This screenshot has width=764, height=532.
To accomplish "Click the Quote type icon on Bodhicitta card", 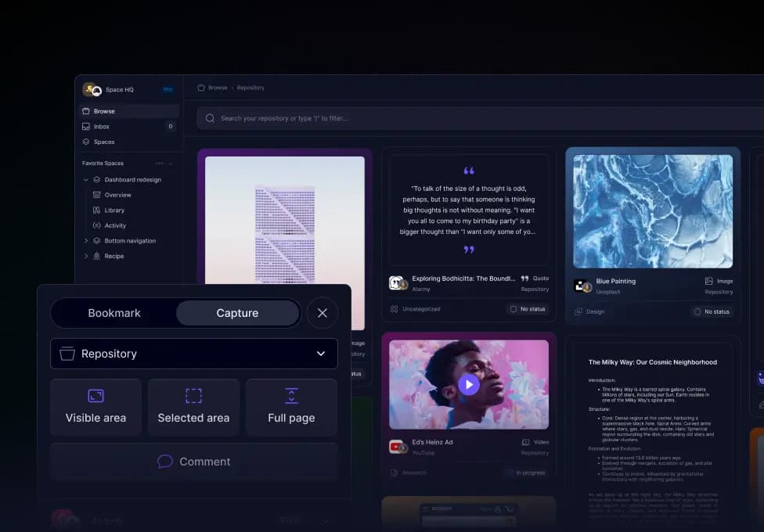I will [524, 279].
